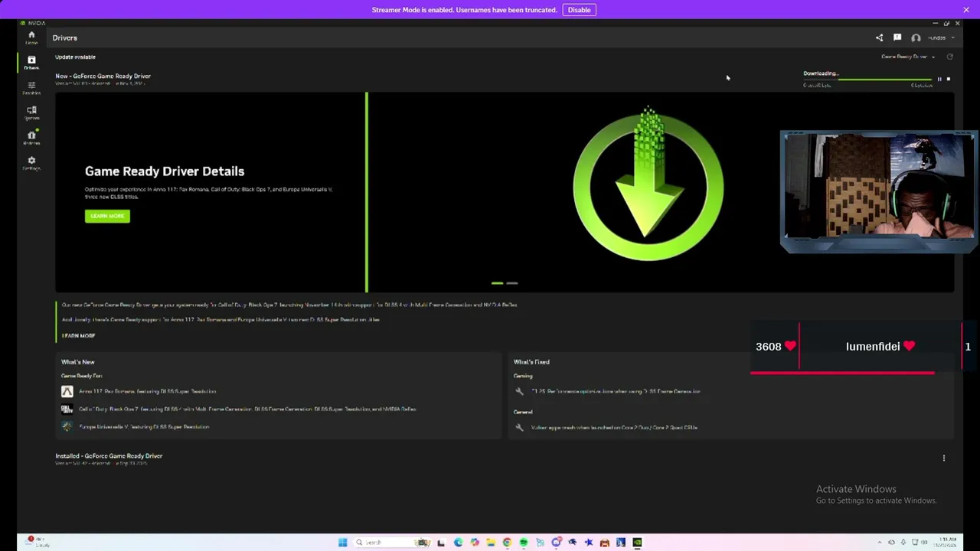
Task: Pause the driver download
Action: pyautogui.click(x=939, y=79)
